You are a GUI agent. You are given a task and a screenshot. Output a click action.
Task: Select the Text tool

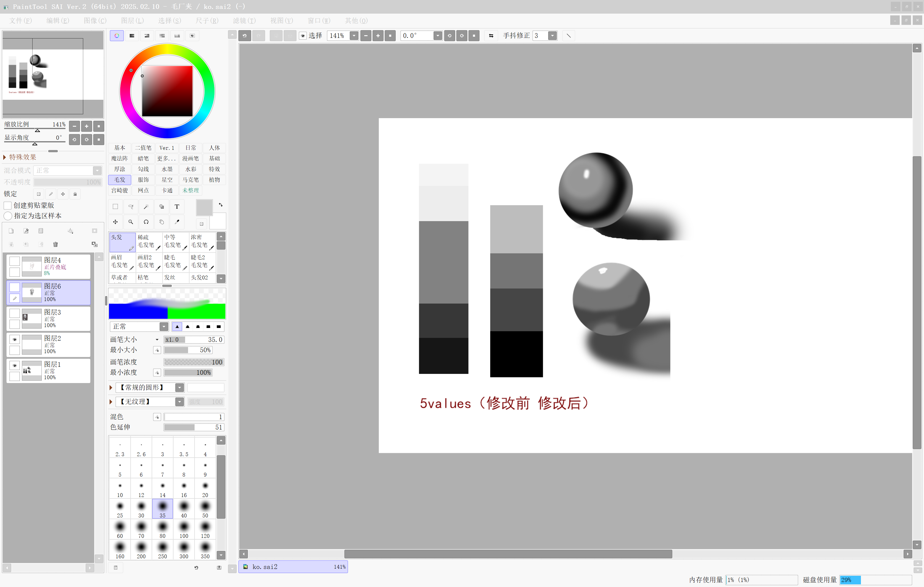coord(177,207)
